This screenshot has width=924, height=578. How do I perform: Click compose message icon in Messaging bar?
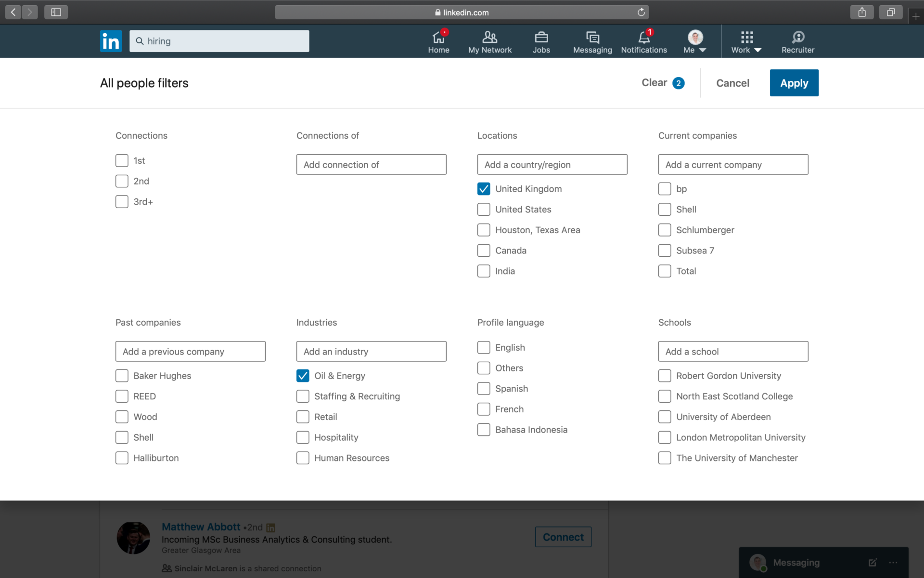click(873, 562)
